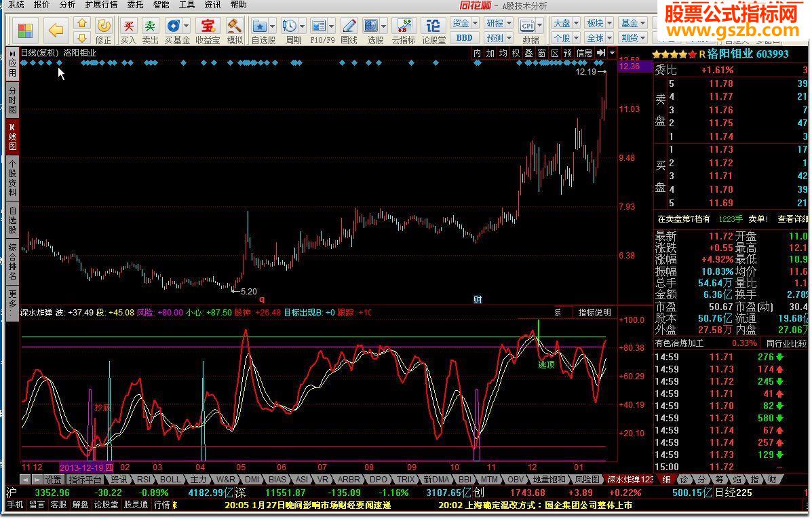Screen dimensions: 812x519
Task: Click the 股灵通 status bar button
Action: pos(136,505)
